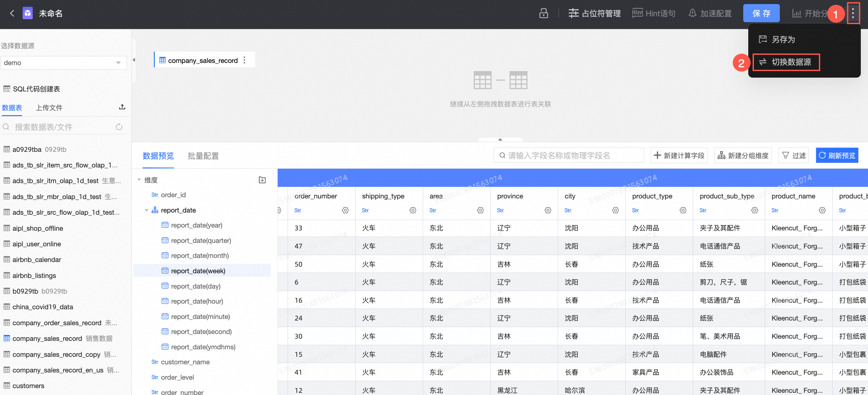
Task: Select the airbnb_calendar table
Action: pos(32,260)
